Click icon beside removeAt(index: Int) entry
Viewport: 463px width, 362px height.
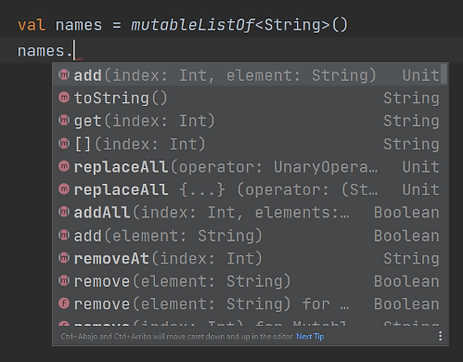[64, 258]
